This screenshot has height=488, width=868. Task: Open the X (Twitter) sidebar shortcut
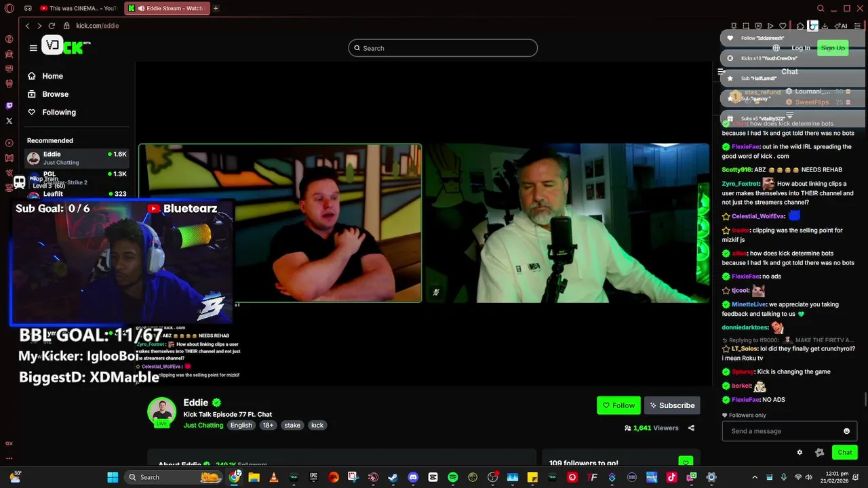9,121
